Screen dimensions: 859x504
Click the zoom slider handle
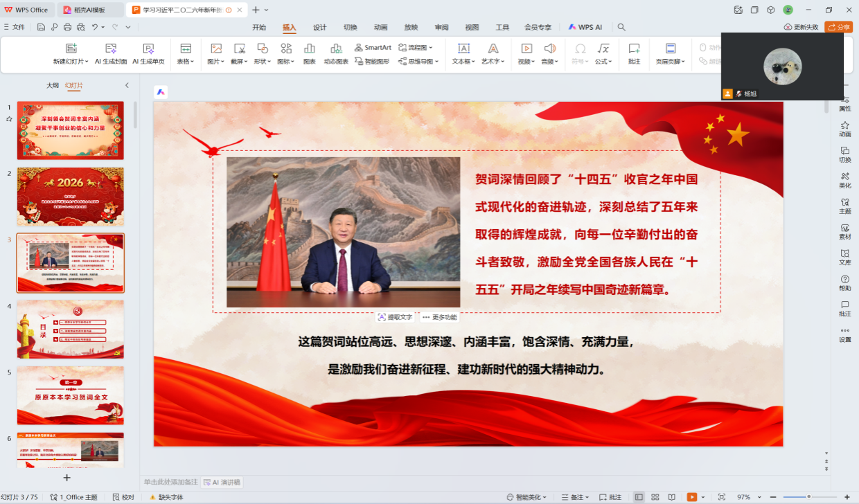(808, 497)
